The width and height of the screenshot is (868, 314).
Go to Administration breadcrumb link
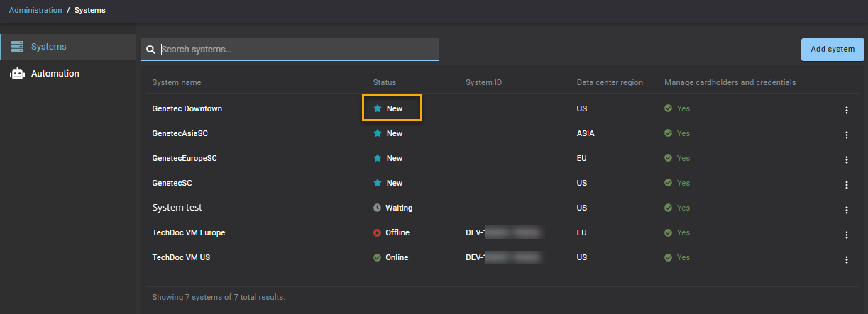tap(35, 10)
